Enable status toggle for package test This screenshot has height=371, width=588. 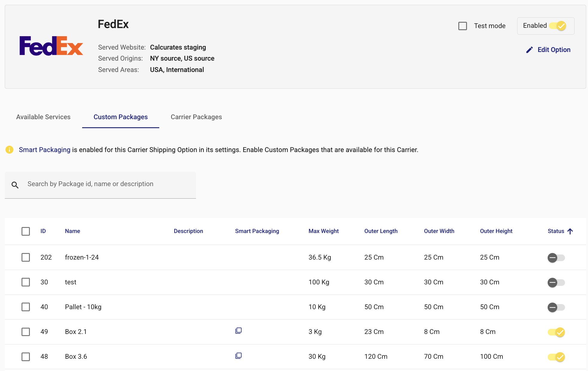[556, 282]
